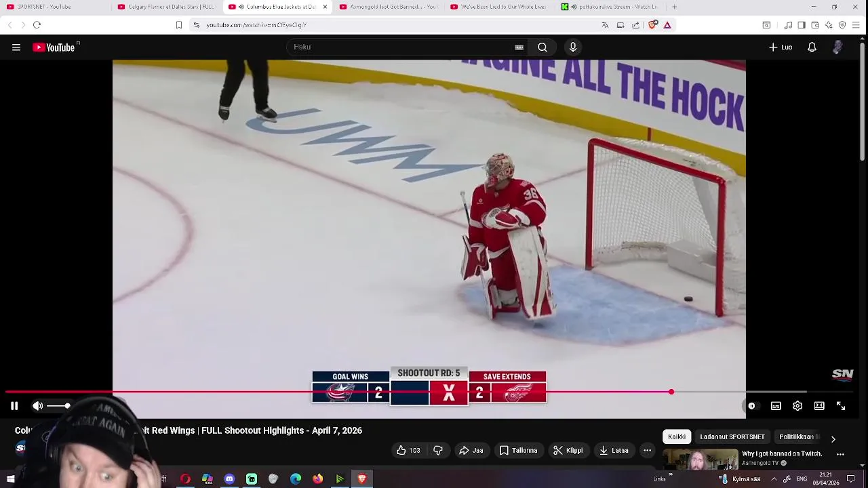The image size is (868, 488).
Task: Show next filter chips with arrow
Action: [x=833, y=439]
